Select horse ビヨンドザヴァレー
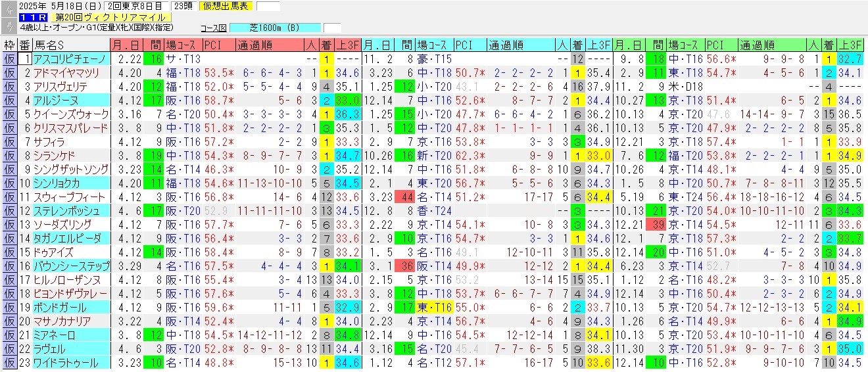This screenshot has height=372, width=868. (70, 293)
